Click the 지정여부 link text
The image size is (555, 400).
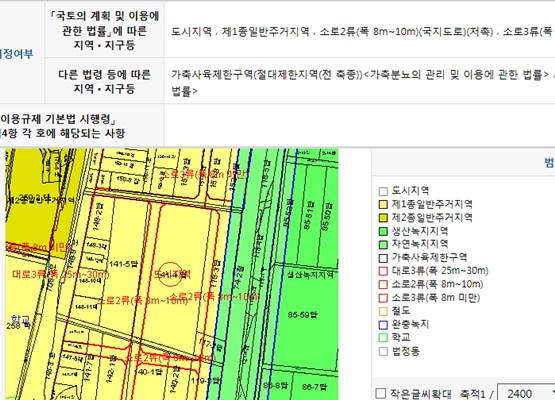pyautogui.click(x=16, y=54)
